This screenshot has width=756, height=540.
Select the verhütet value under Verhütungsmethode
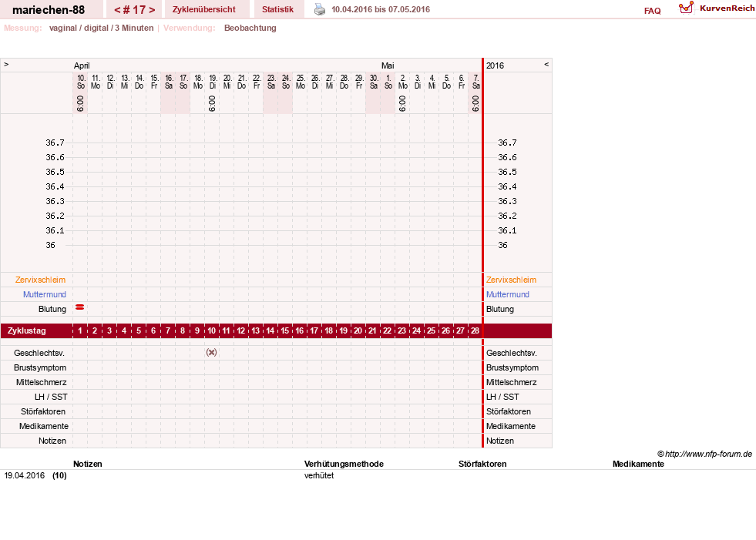tap(319, 475)
